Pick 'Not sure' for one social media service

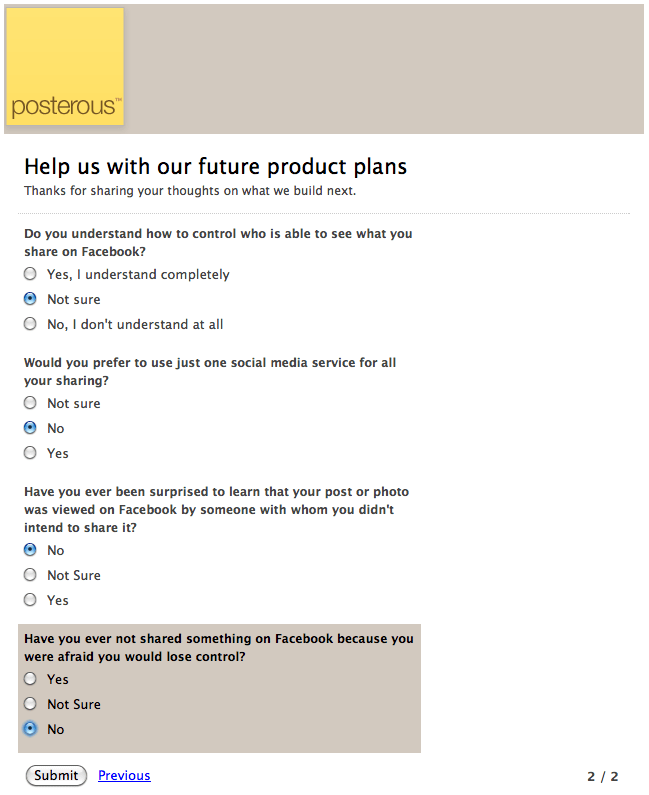click(30, 403)
